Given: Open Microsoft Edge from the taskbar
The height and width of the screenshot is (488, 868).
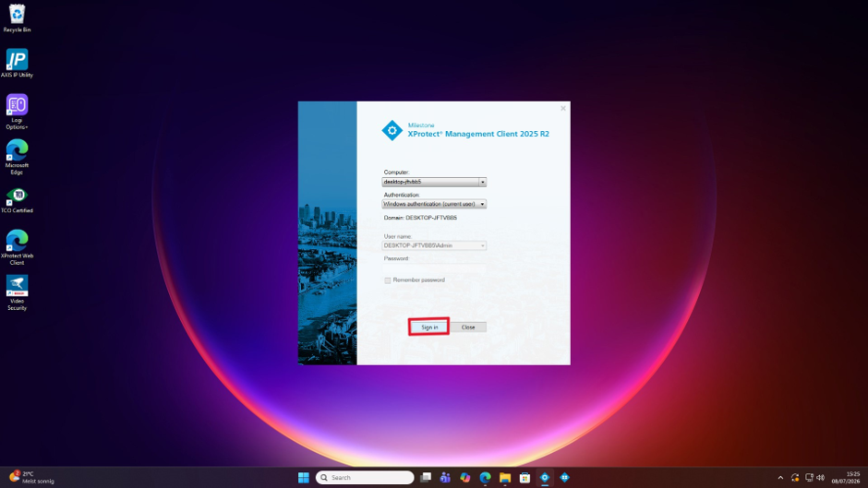Looking at the screenshot, I should pyautogui.click(x=485, y=478).
